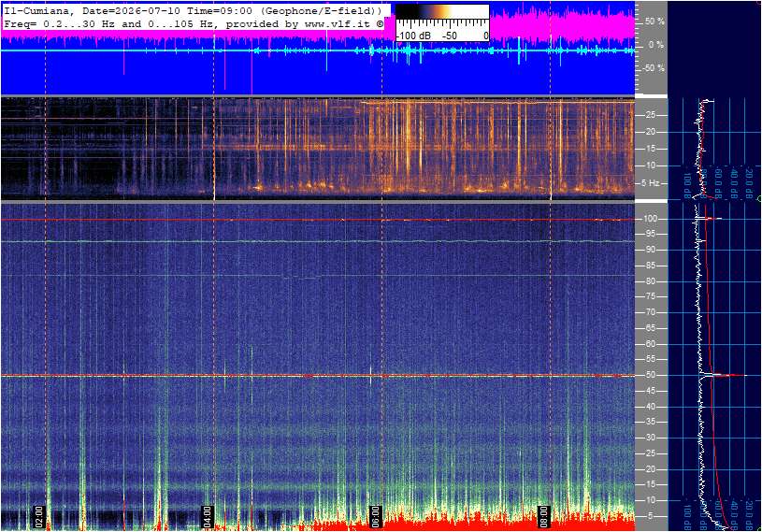Viewport: 762px width, 532px height.
Task: Click the 30 Hz frequency axis label
Action: coord(651,438)
